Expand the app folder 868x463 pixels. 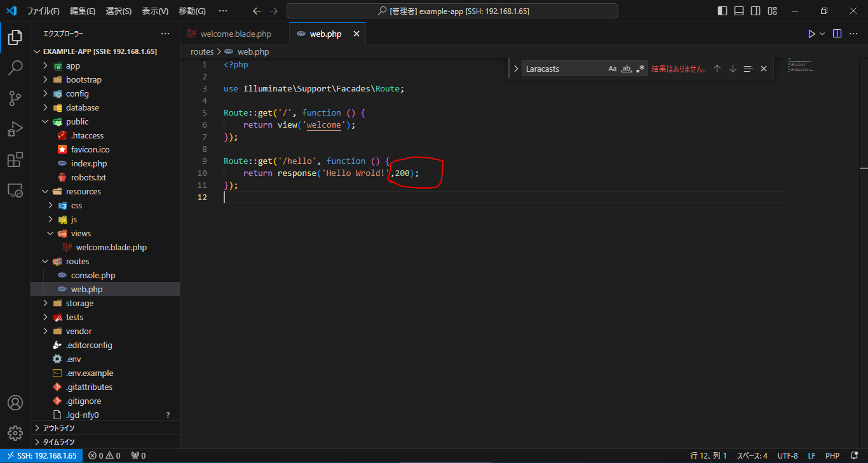(x=105, y=65)
